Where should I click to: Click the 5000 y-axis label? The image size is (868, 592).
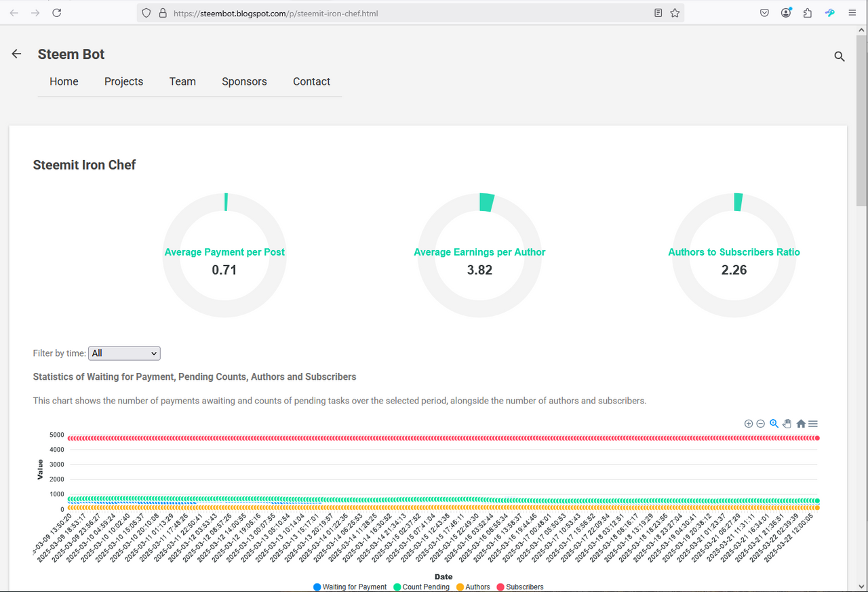(57, 435)
